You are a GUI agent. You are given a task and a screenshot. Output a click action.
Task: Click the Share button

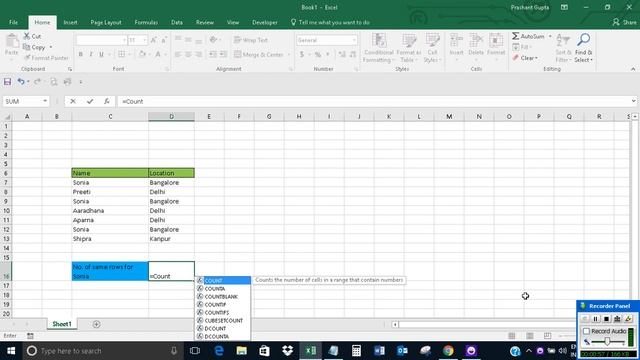click(x=624, y=22)
